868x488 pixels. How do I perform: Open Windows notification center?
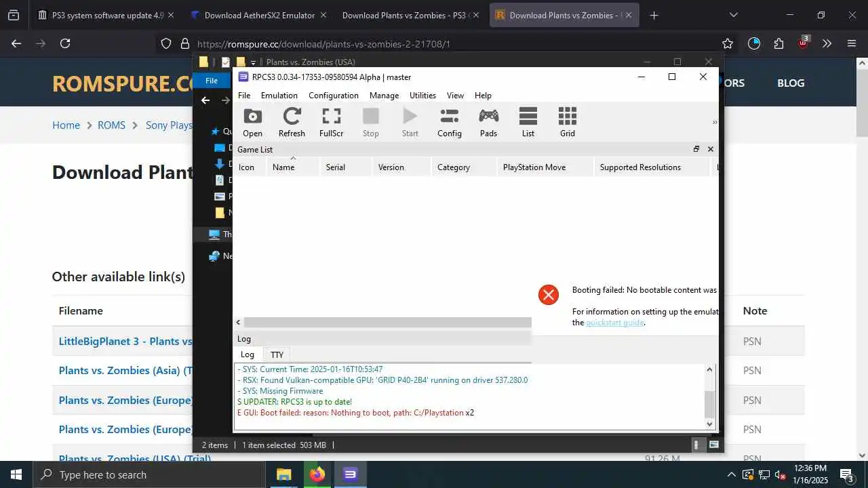(847, 474)
